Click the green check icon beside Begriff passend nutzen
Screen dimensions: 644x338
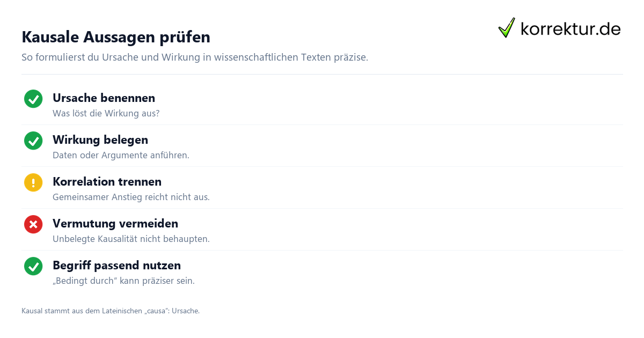[x=33, y=266]
